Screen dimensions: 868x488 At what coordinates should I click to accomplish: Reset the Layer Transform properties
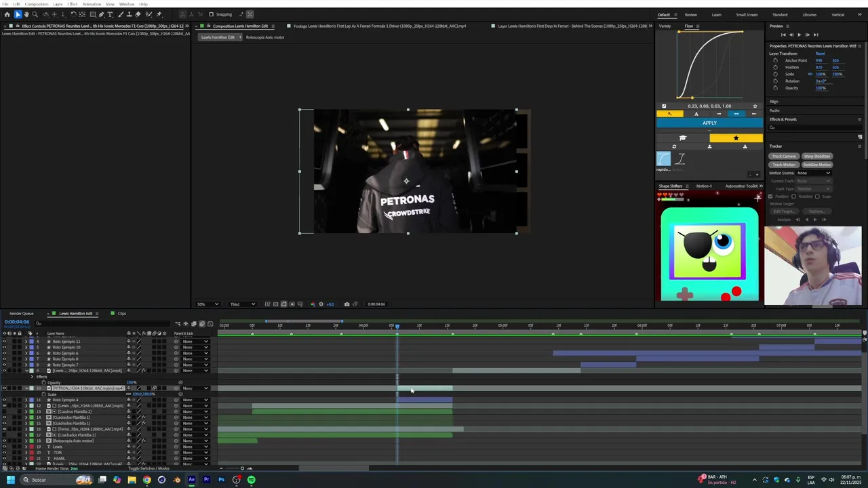click(820, 54)
